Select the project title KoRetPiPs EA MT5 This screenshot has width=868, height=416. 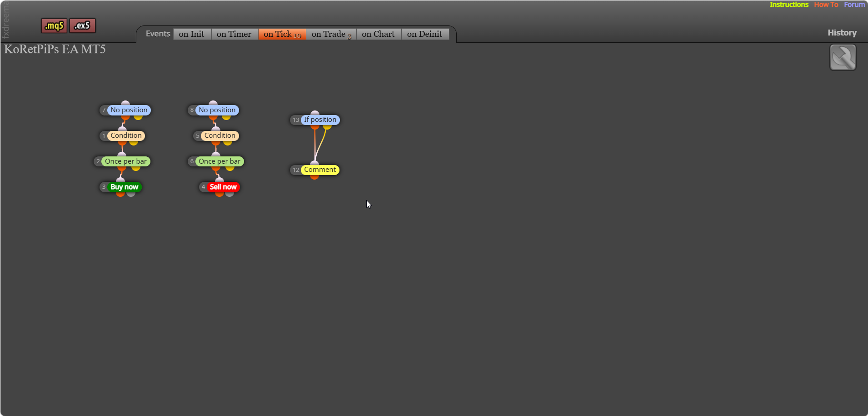click(x=55, y=49)
